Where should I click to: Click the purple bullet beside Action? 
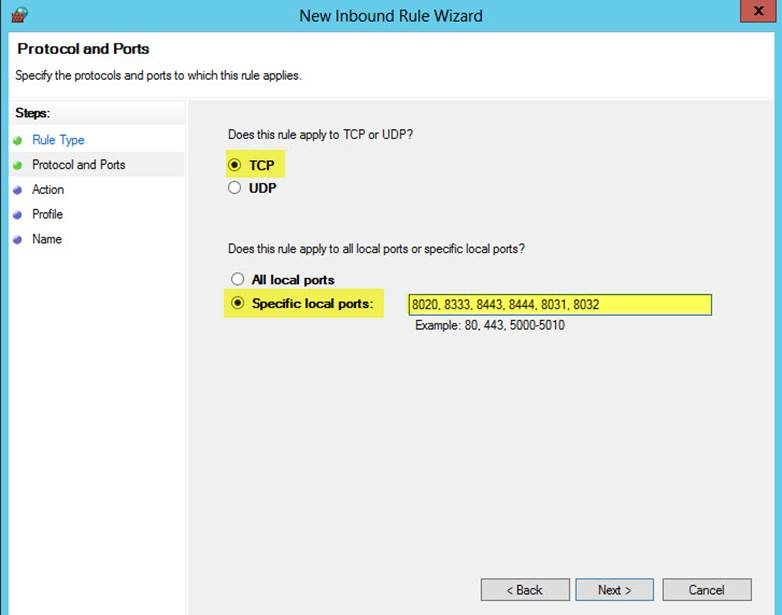(x=18, y=190)
